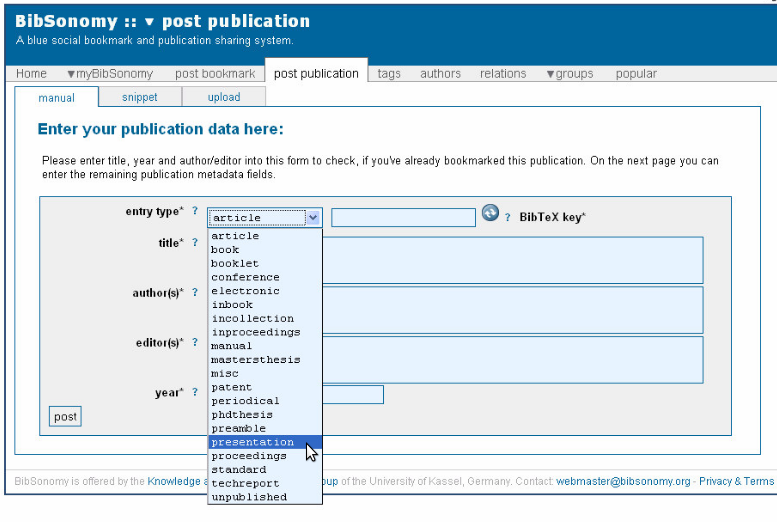Click the BibSonomy header logo link

coord(66,21)
